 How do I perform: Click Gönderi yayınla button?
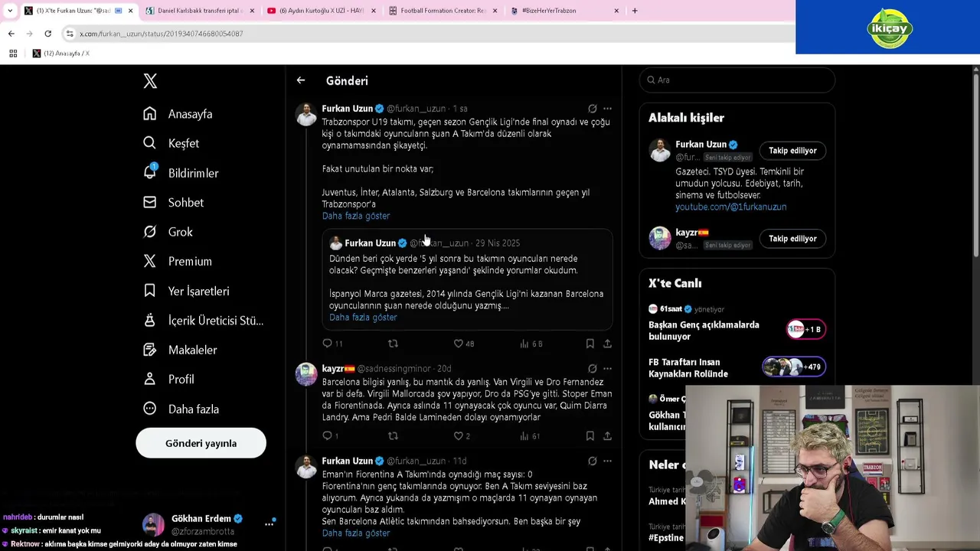201,443
